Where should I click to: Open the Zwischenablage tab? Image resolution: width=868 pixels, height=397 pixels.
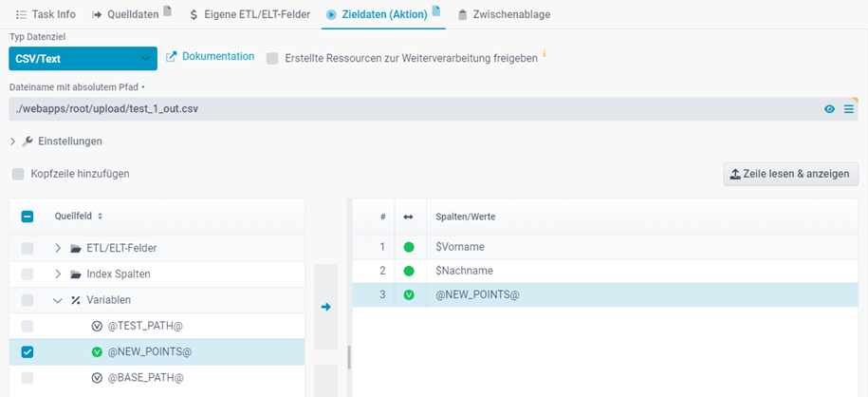pos(505,14)
